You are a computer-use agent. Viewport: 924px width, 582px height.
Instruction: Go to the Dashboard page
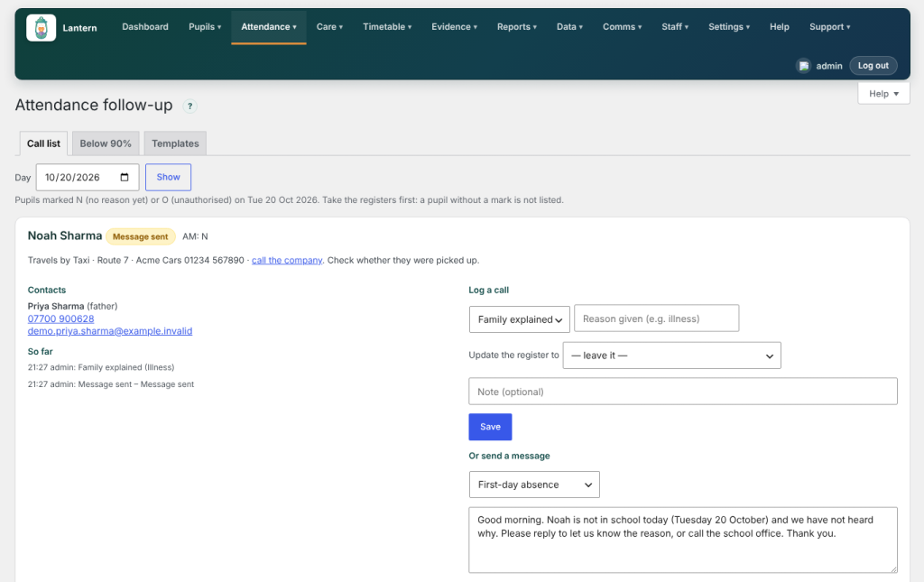point(145,27)
